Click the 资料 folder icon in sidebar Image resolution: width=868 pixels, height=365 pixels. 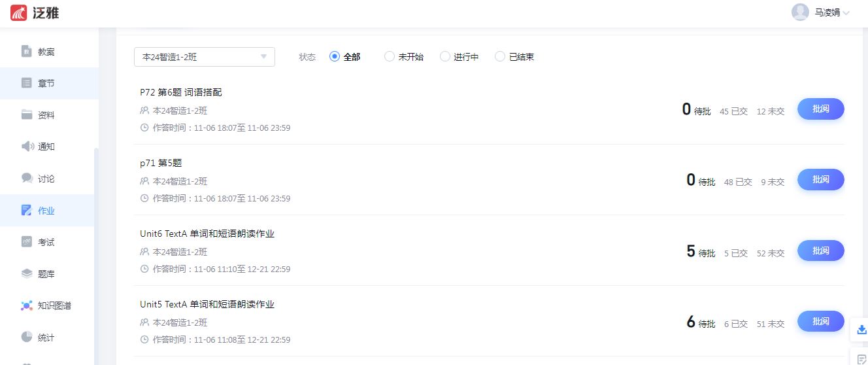coord(27,115)
